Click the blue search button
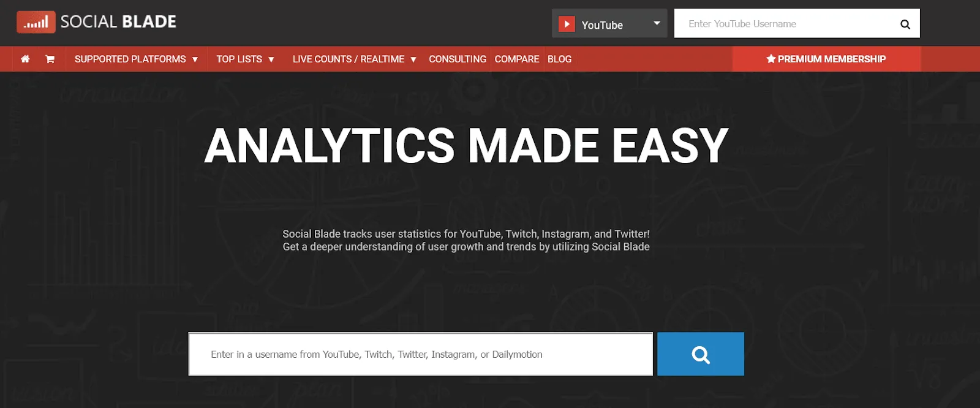Viewport: 980px width, 408px height. pos(701,354)
